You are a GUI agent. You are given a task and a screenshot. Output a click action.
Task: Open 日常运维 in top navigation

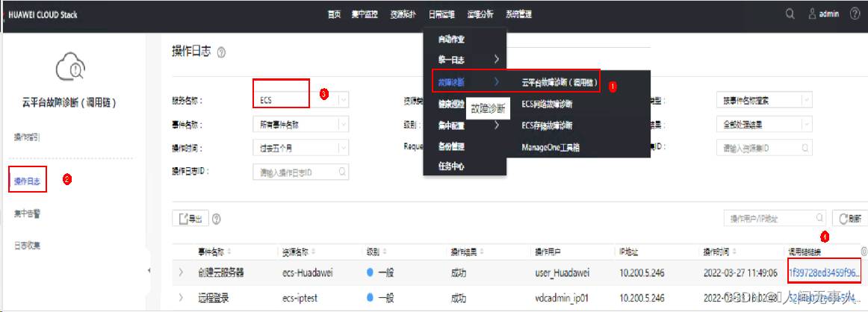(441, 14)
